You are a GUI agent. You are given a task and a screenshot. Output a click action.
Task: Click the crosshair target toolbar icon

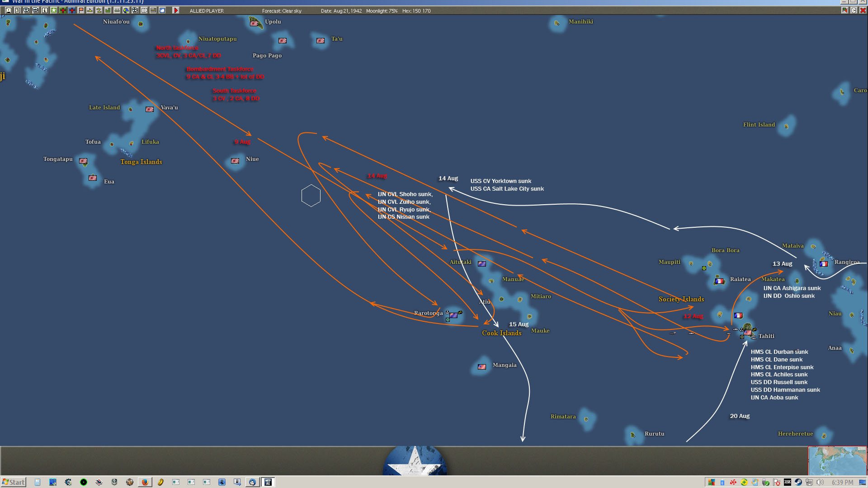[x=135, y=10]
